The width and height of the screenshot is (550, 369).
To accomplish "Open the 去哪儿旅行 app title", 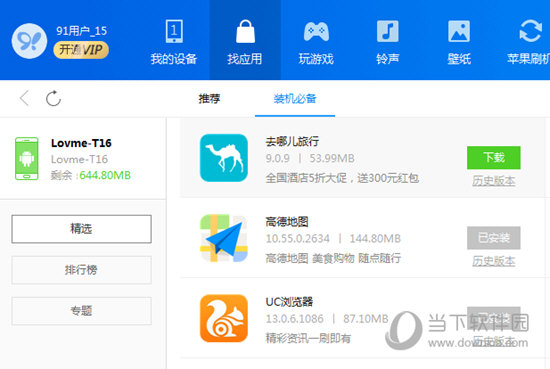I will (x=292, y=141).
